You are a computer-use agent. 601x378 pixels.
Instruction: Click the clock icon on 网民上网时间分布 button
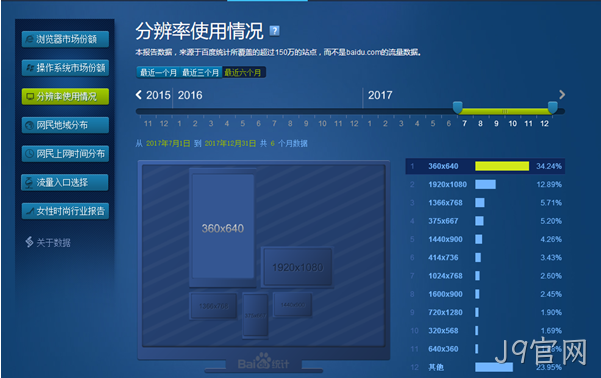[30, 154]
